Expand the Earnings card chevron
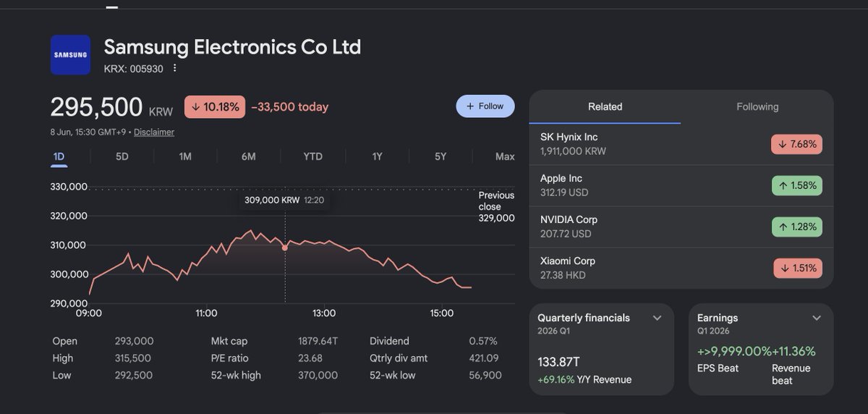Screen dimensions: 868x414 (x=816, y=318)
